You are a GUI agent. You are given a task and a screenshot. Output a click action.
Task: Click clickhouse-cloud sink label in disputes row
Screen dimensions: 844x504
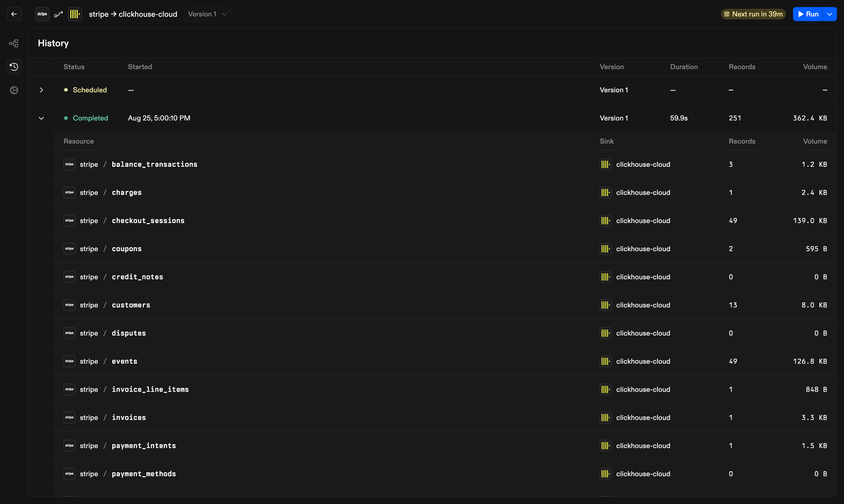(x=643, y=333)
